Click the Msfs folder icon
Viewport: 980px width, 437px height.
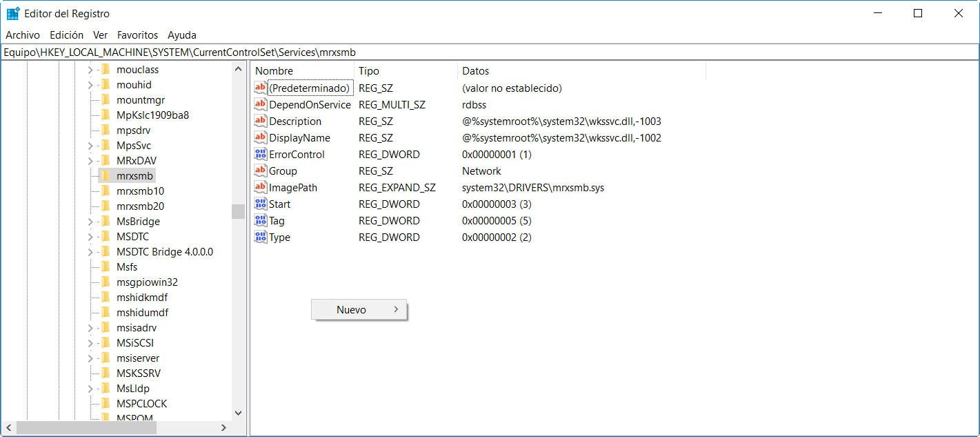(105, 267)
